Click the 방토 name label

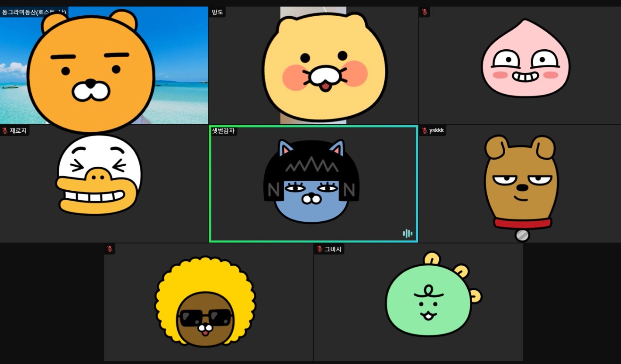[x=217, y=12]
